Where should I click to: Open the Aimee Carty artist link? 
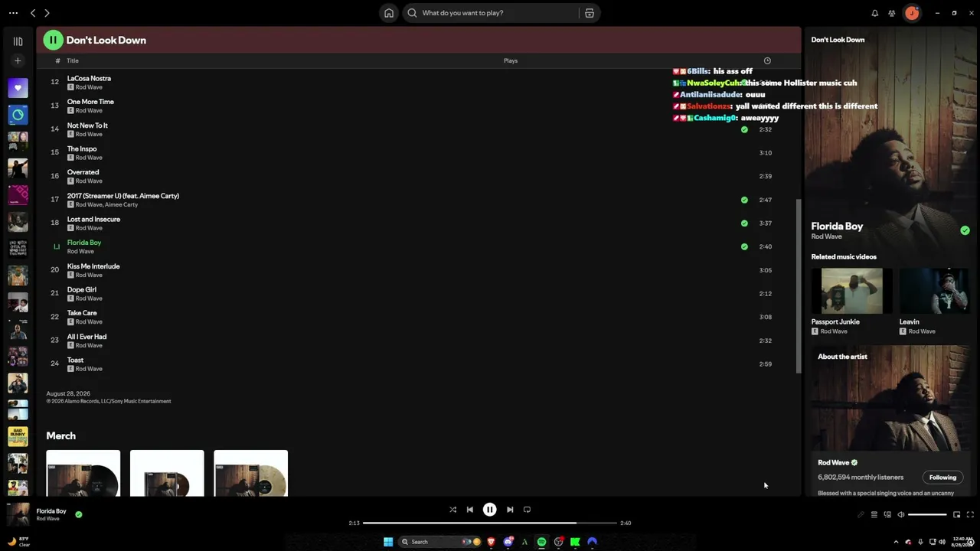click(x=121, y=205)
